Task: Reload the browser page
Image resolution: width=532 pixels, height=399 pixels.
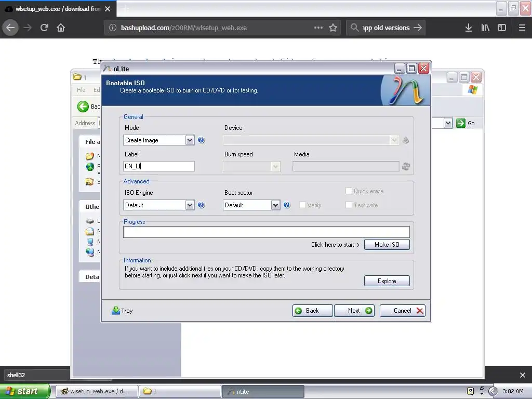Action: tap(44, 28)
